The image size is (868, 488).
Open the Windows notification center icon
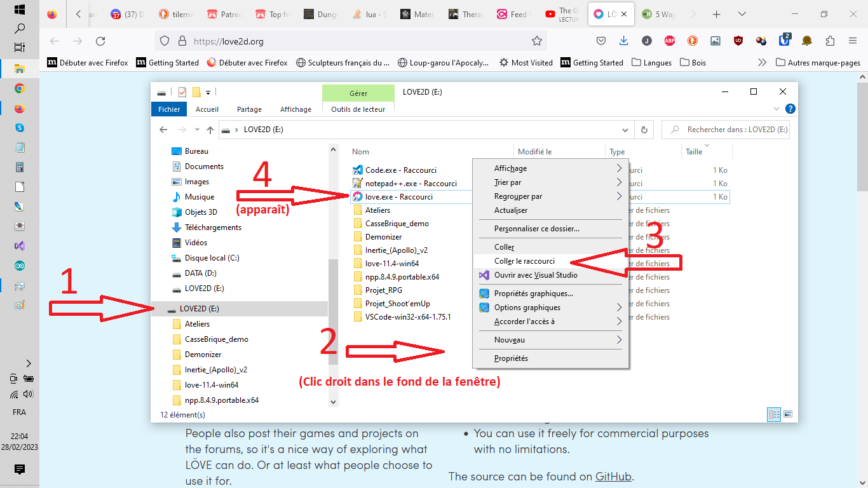coord(20,470)
